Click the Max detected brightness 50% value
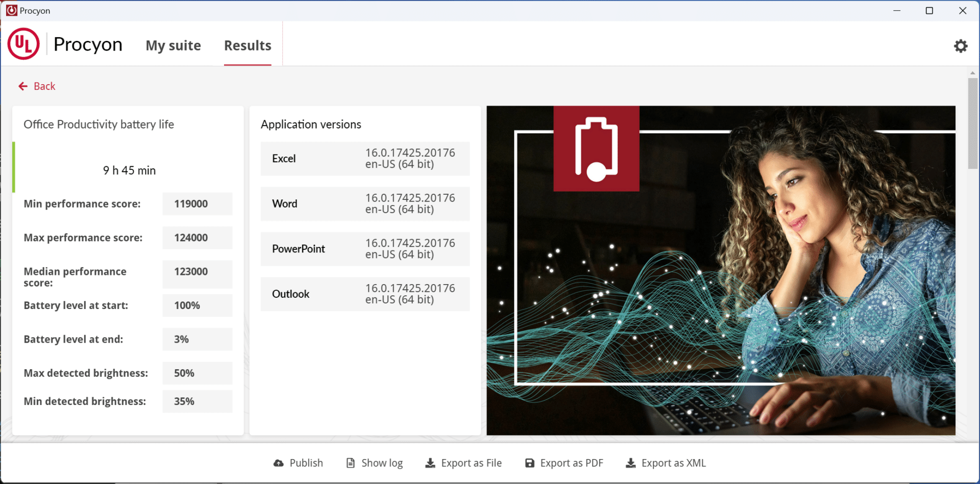Viewport: 980px width, 484px height. tap(198, 373)
